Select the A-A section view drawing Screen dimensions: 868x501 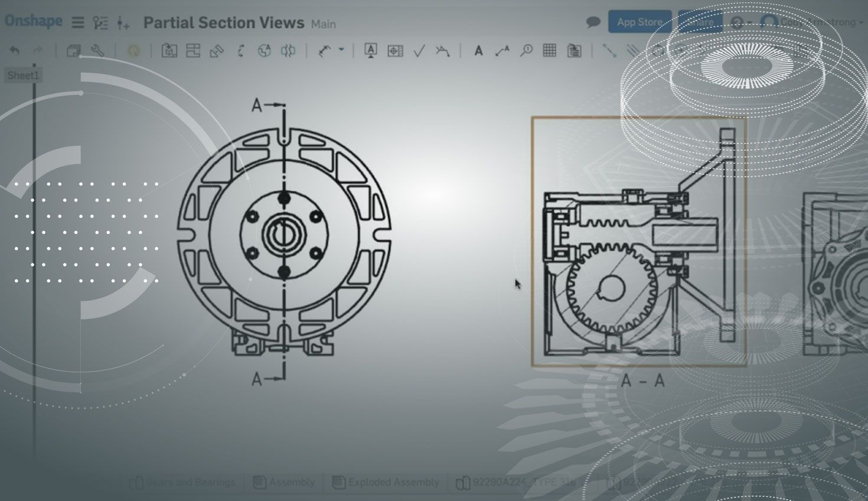point(639,241)
